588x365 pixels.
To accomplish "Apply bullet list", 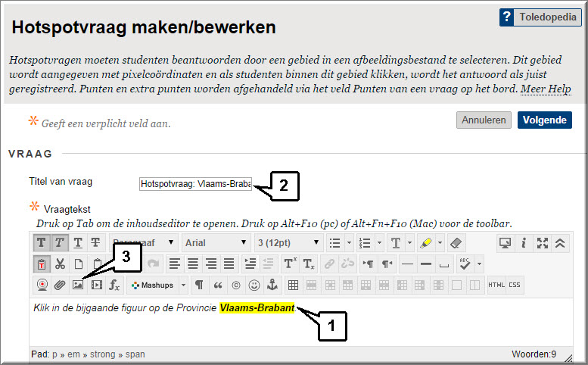I will coord(335,243).
